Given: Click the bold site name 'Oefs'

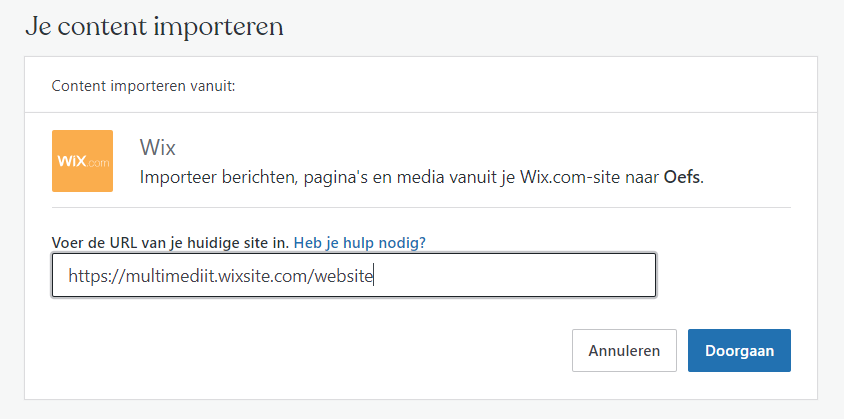Looking at the screenshot, I should (x=683, y=178).
